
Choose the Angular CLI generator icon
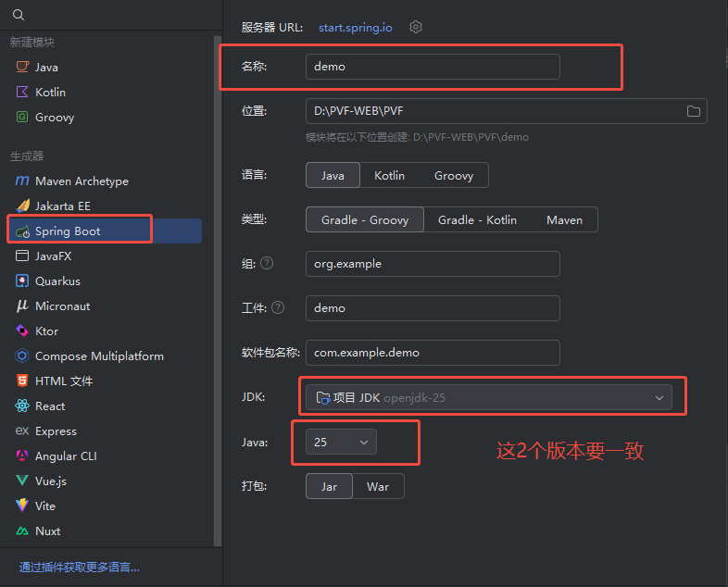[22, 456]
